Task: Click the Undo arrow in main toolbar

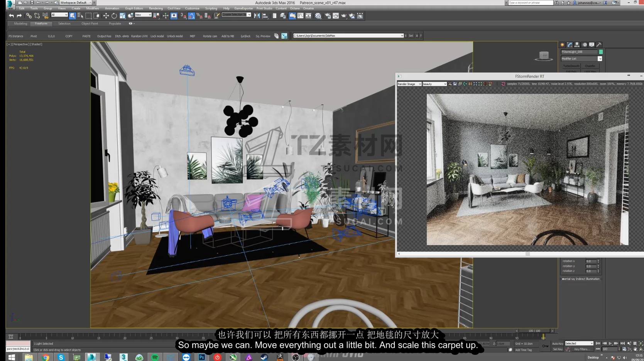Action: 11,16
